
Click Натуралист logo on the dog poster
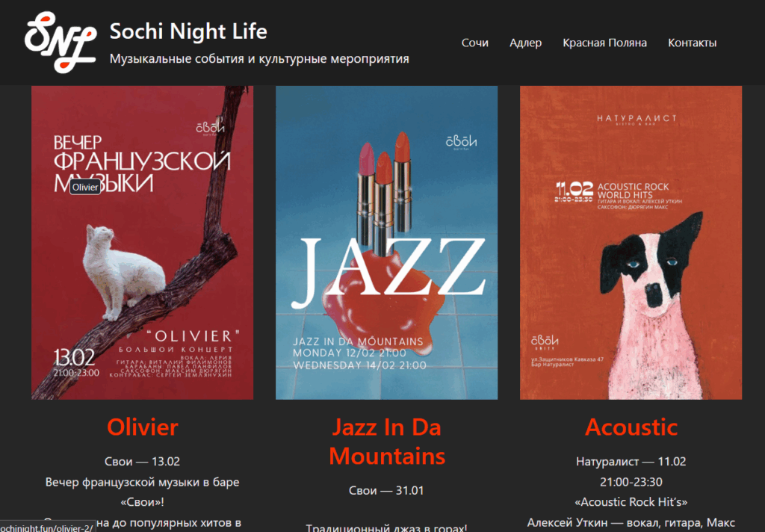(x=637, y=120)
